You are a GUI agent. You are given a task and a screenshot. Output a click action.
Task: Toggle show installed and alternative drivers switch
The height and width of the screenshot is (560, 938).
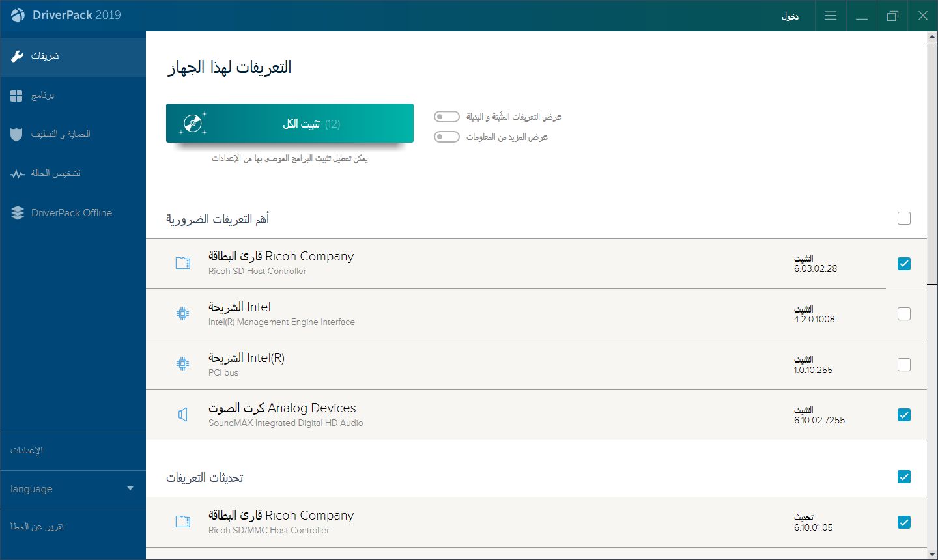click(447, 117)
